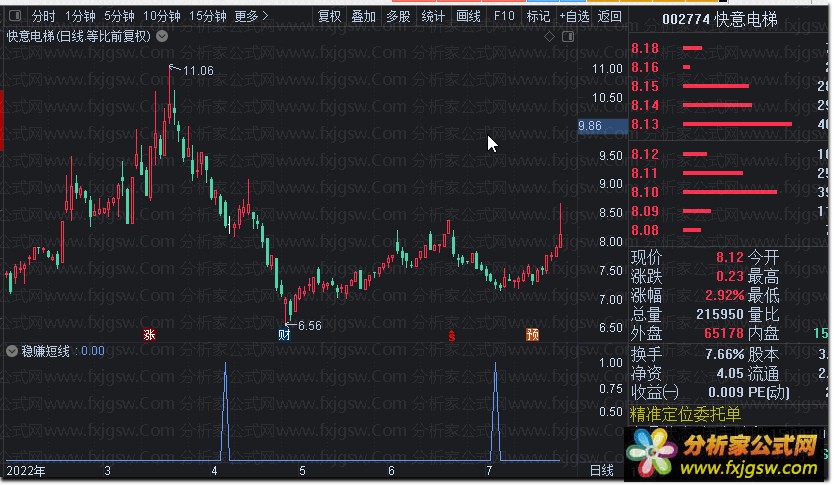Click the diamond icon above the chart

pos(549,36)
